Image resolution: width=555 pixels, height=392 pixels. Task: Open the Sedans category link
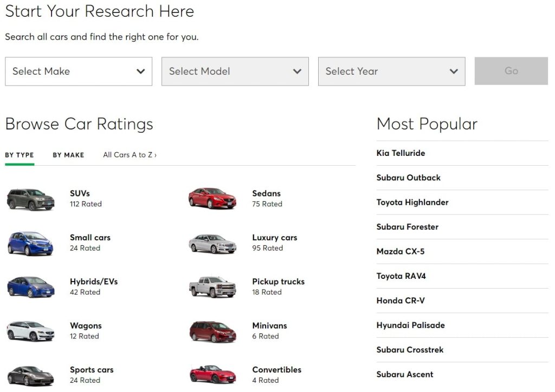(267, 193)
